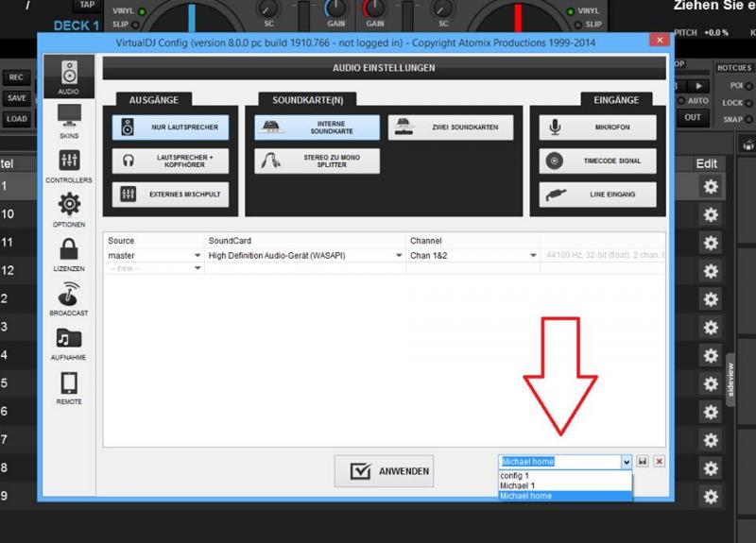This screenshot has width=756, height=543.
Task: Open the Audio settings sidebar icon
Action: click(x=69, y=77)
